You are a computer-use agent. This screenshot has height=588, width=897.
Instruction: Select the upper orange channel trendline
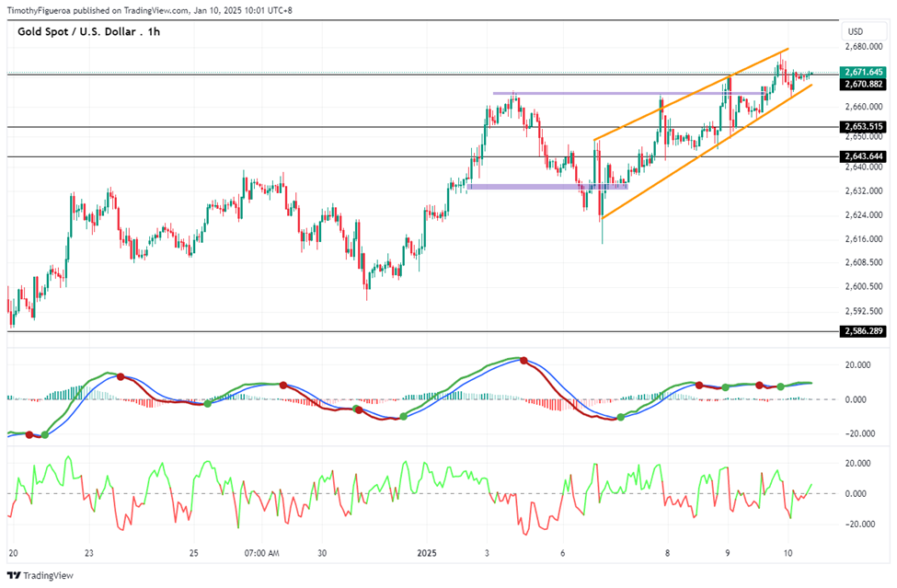[691, 95]
